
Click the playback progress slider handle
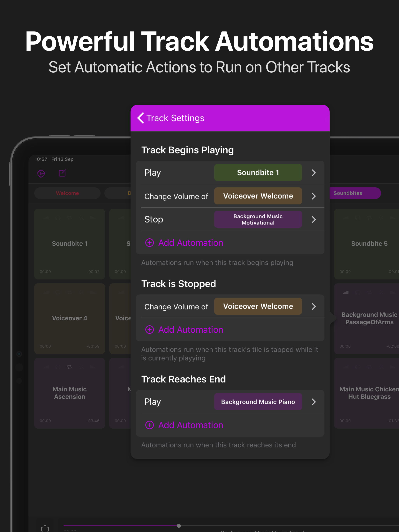point(179,526)
